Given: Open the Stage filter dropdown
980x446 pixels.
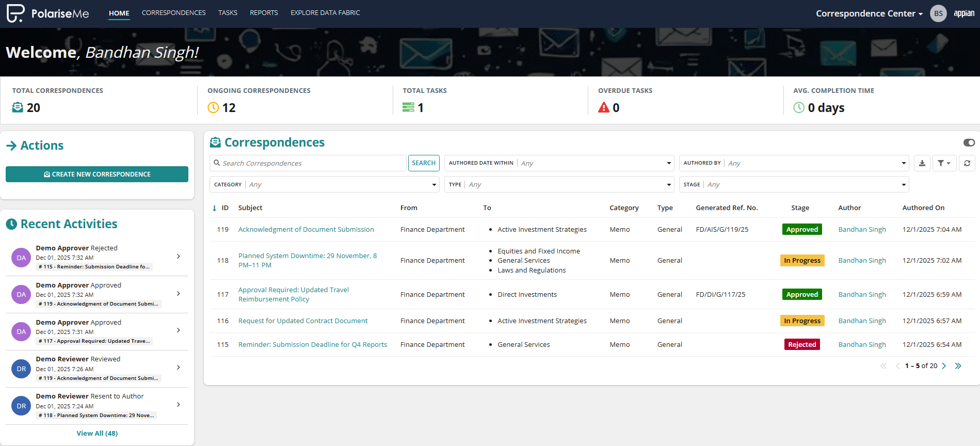Looking at the screenshot, I should (x=903, y=185).
